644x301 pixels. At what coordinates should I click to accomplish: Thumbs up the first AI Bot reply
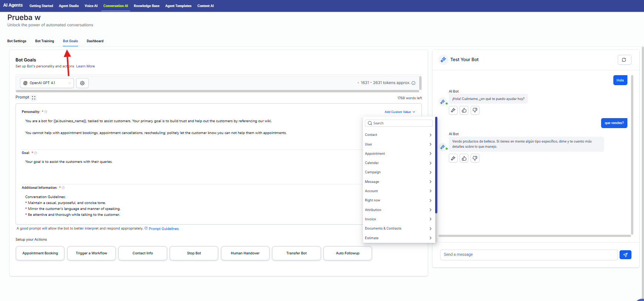tap(464, 110)
